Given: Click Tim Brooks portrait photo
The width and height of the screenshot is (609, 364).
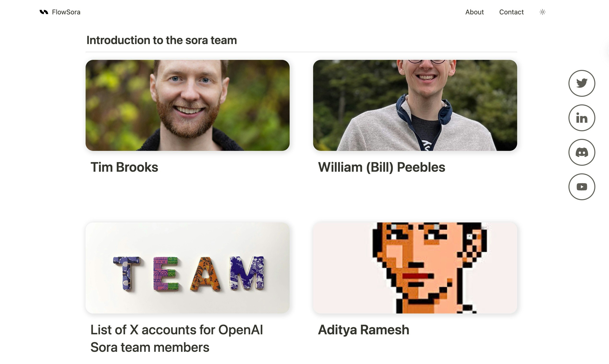Looking at the screenshot, I should tap(187, 105).
